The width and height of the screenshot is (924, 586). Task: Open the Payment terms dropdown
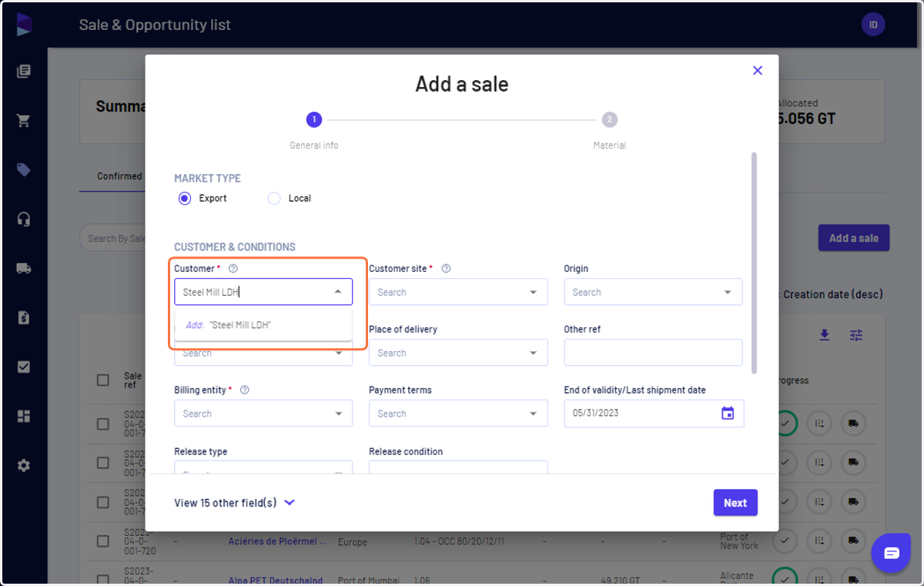click(458, 414)
